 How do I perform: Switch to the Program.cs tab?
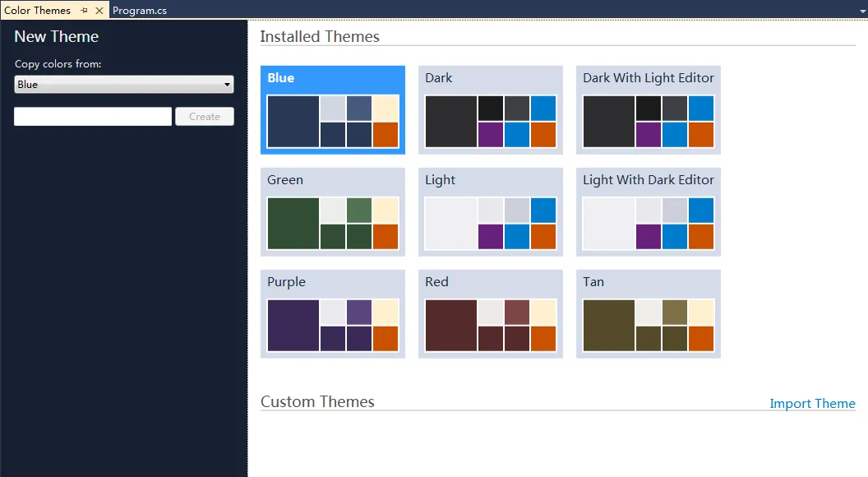point(140,11)
